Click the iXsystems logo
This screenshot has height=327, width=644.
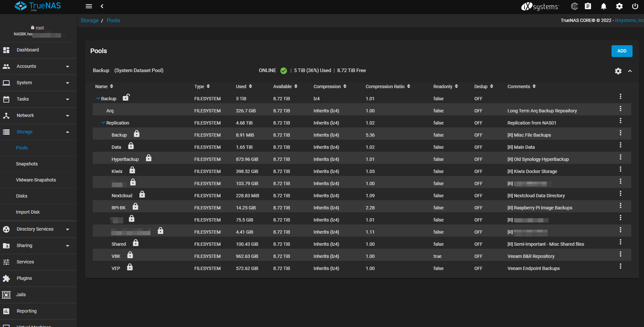point(540,6)
